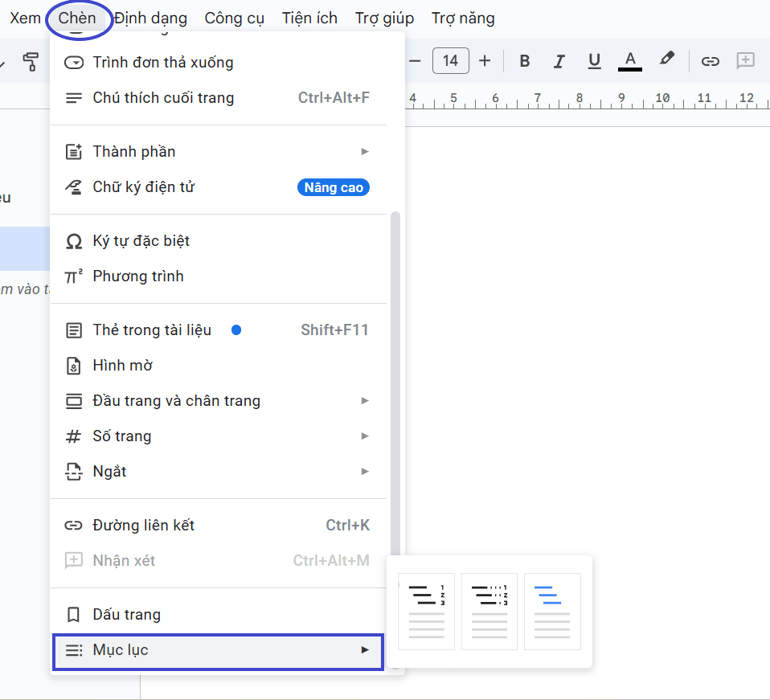Select the highlight color tool
This screenshot has width=770, height=700.
click(x=666, y=60)
